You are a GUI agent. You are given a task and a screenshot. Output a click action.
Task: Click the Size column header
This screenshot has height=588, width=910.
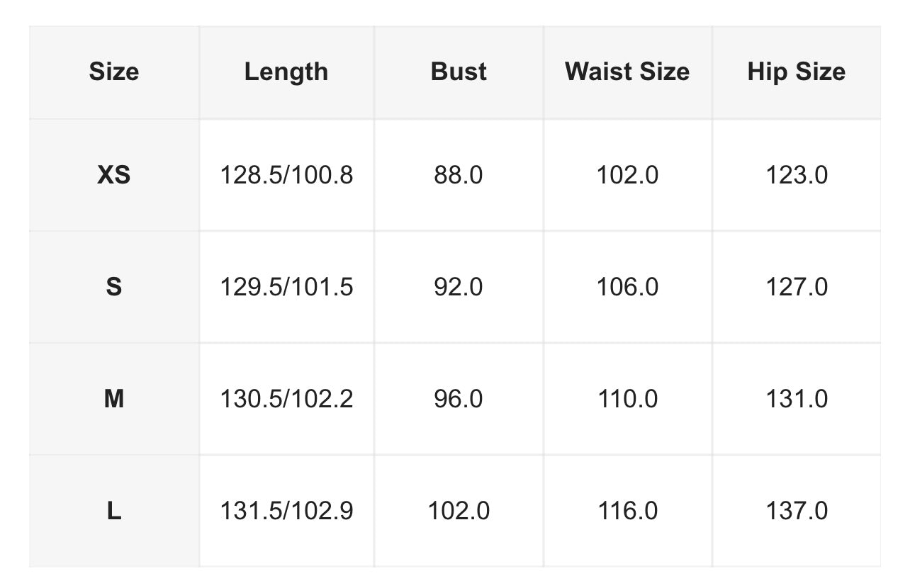(x=113, y=72)
